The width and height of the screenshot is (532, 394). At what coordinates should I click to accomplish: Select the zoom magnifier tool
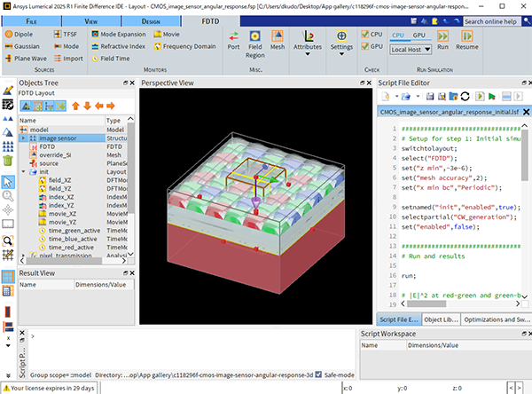pos(8,196)
